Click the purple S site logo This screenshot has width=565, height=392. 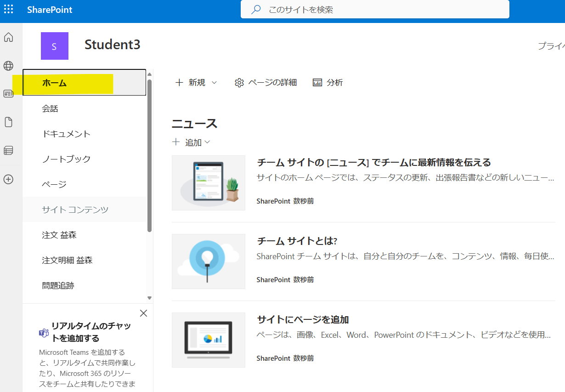click(x=55, y=46)
